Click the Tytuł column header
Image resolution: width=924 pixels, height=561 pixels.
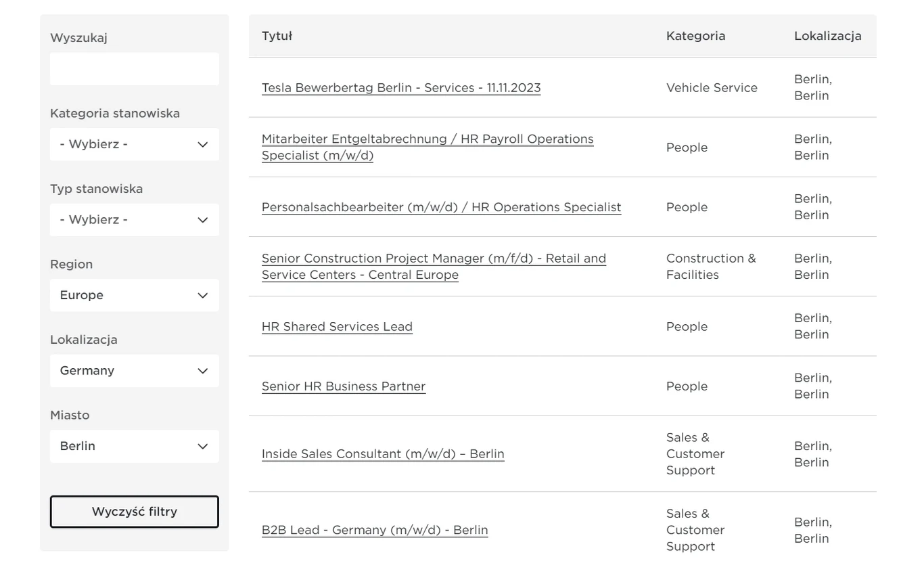[277, 36]
